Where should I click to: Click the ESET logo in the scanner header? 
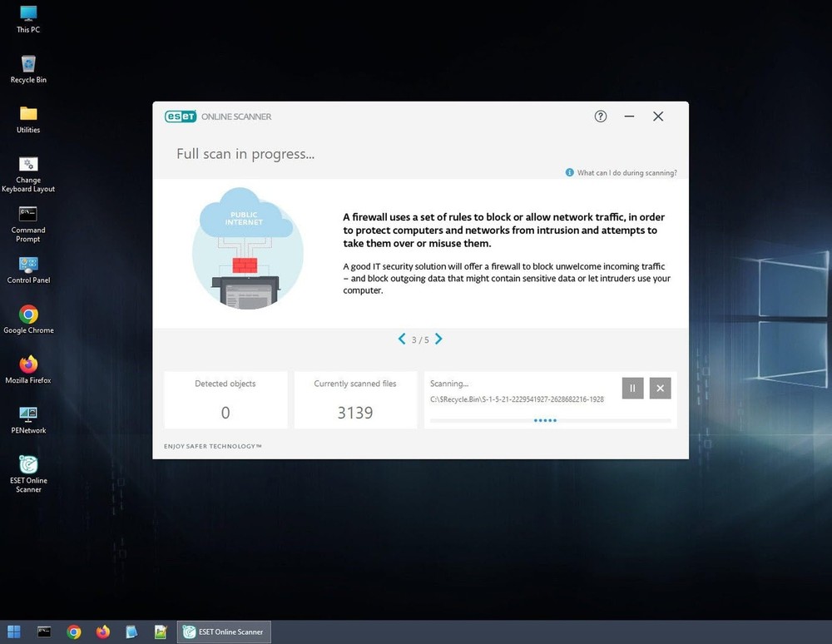point(181,116)
